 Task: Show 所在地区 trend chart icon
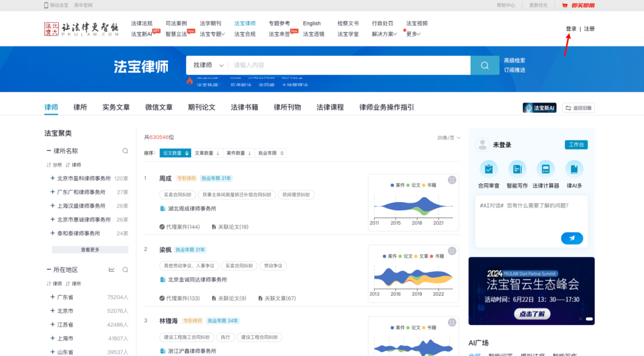(111, 270)
